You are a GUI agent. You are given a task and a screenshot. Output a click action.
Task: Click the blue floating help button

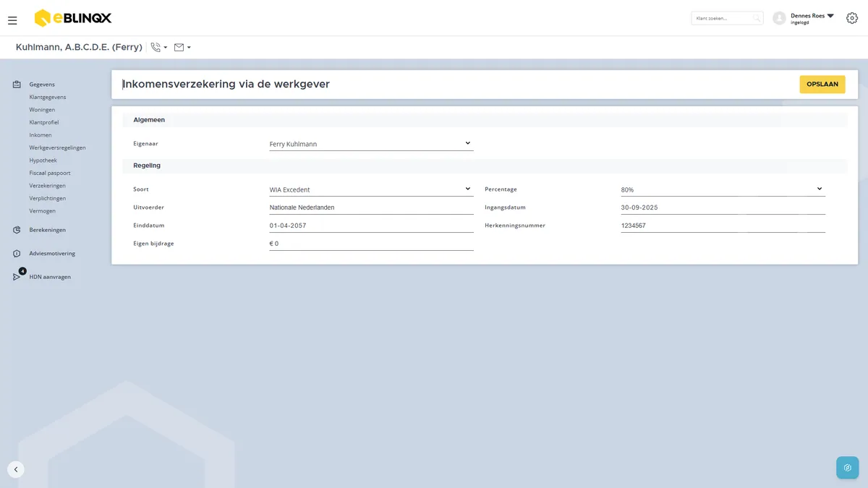click(848, 468)
